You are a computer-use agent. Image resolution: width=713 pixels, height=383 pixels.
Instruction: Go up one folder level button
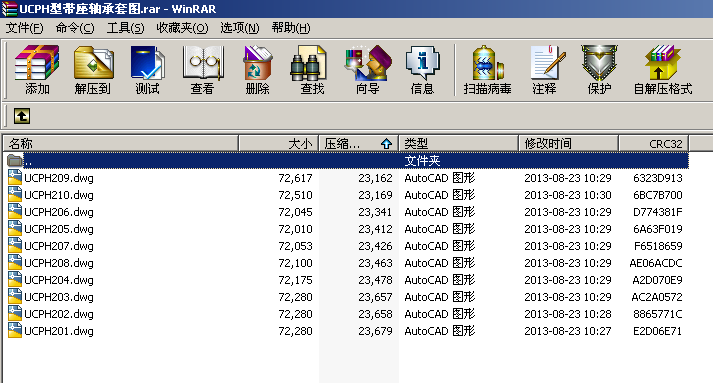click(22, 116)
